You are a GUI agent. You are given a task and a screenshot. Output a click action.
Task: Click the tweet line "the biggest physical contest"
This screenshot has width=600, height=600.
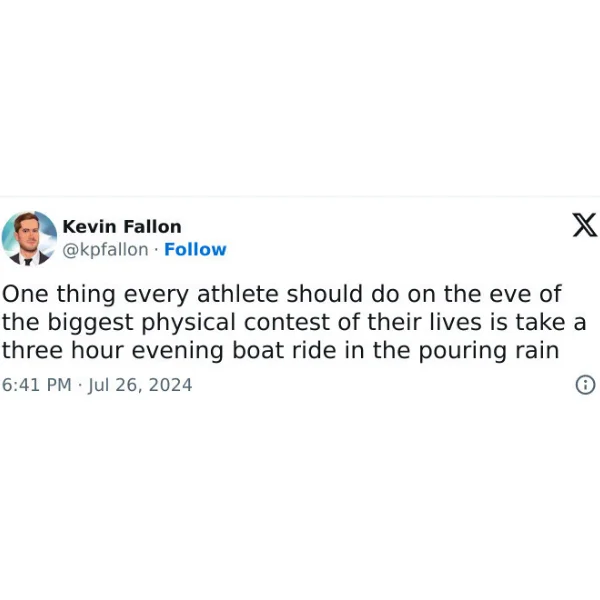pyautogui.click(x=294, y=323)
